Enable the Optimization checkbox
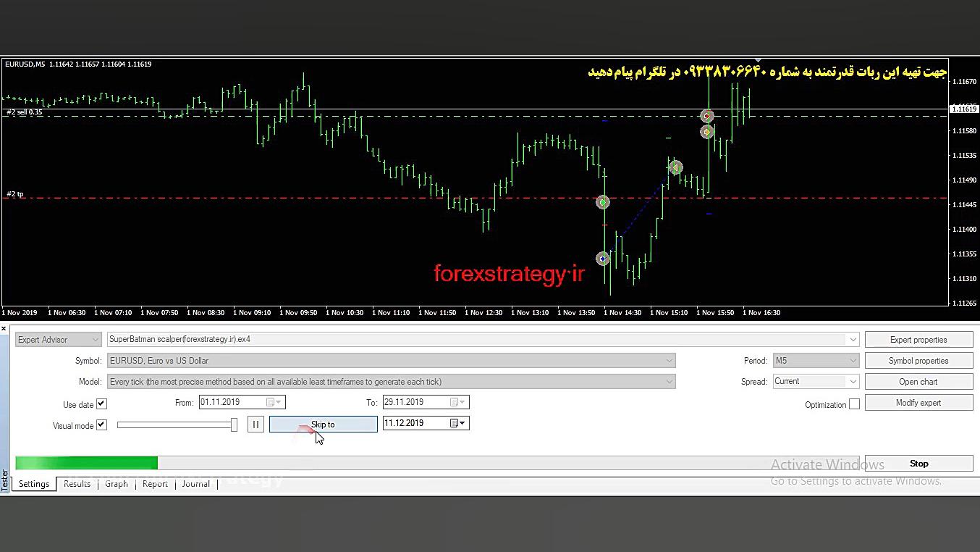The height and width of the screenshot is (552, 980). [854, 404]
